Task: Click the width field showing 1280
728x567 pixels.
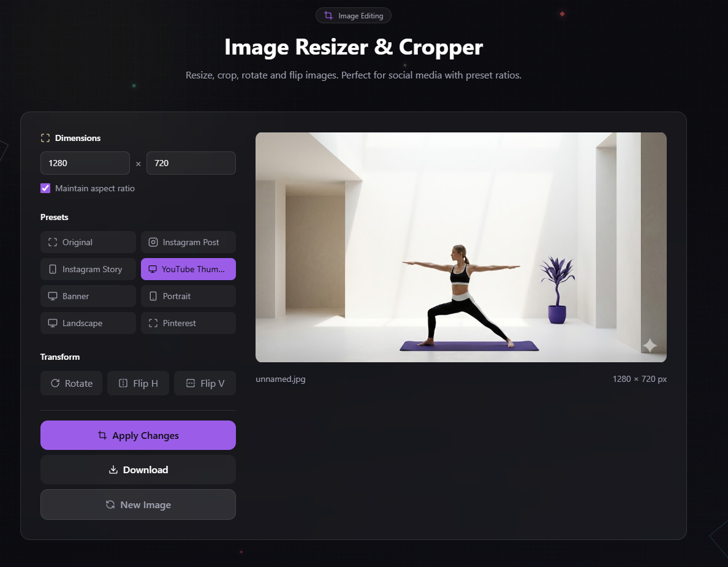Action: point(85,163)
